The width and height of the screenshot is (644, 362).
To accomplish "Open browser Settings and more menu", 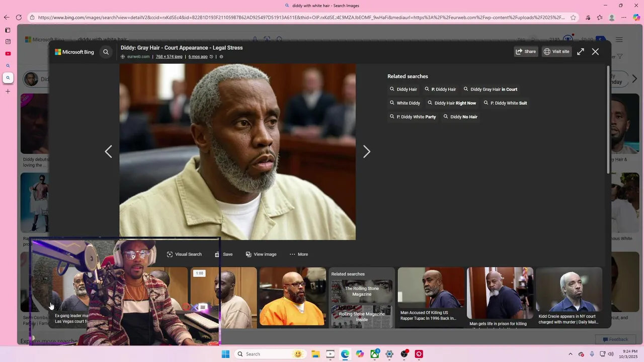I will pyautogui.click(x=624, y=17).
